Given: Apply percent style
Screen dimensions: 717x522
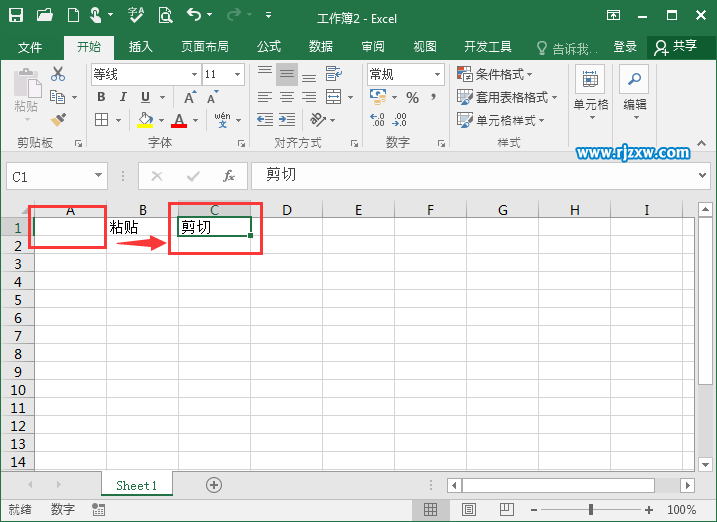Looking at the screenshot, I should tap(412, 97).
